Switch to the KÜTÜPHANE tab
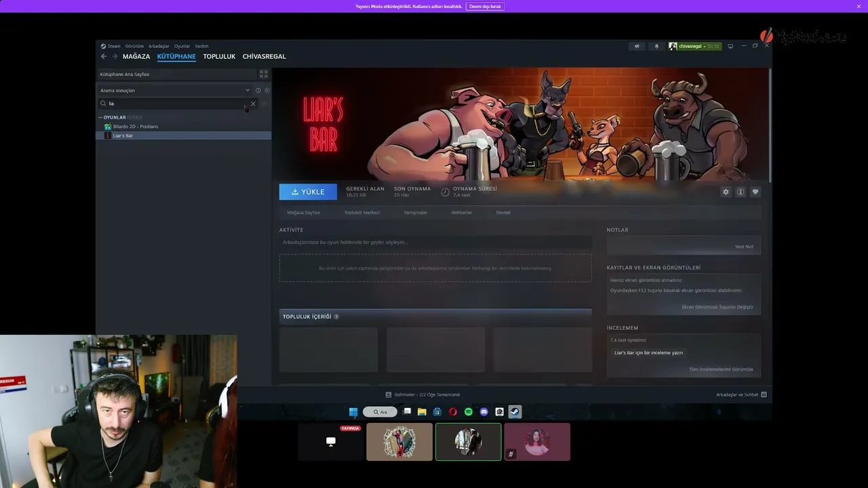This screenshot has height=488, width=868. click(176, 56)
